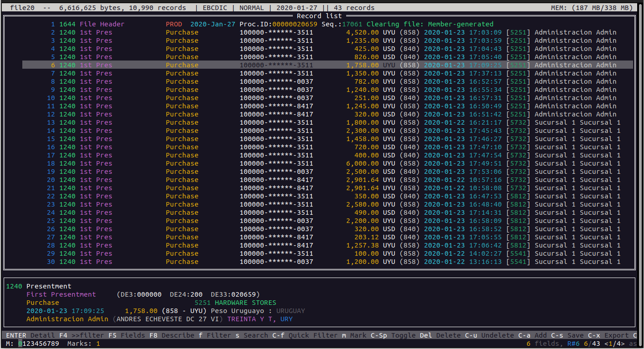The width and height of the screenshot is (644, 349).
Task: Click the highlighted record 6 row
Action: click(319, 65)
